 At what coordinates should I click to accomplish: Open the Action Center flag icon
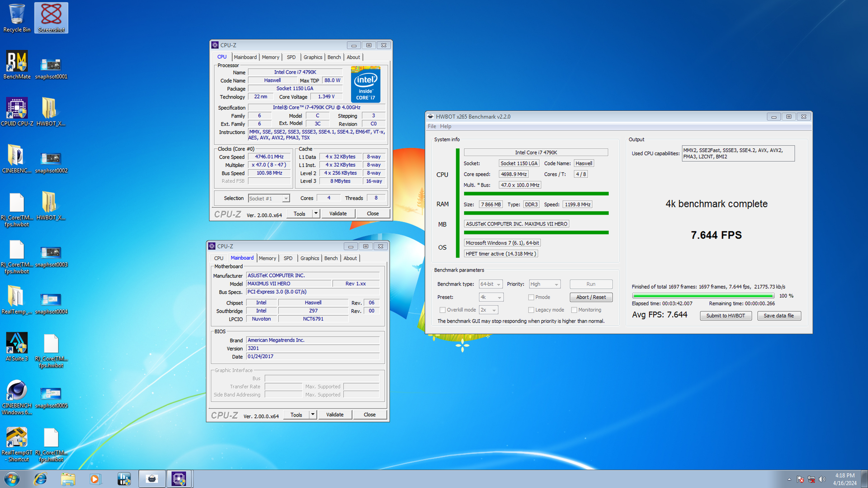(800, 479)
